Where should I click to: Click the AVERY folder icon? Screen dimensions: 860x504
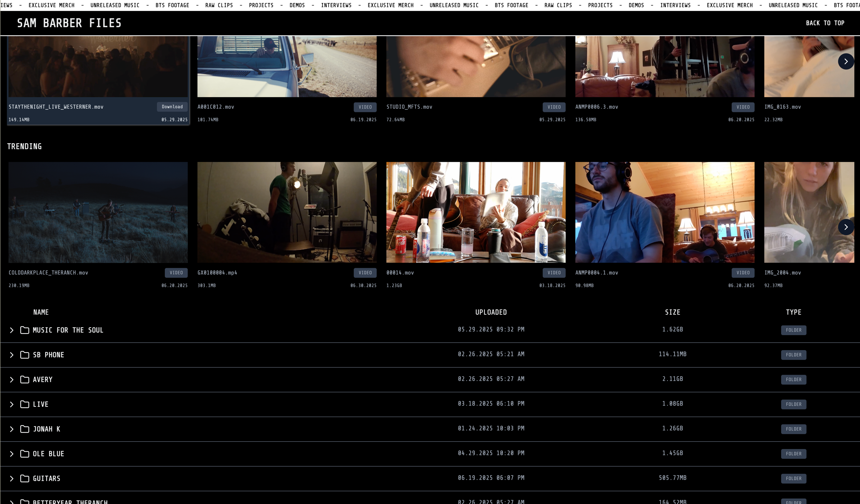click(x=25, y=379)
